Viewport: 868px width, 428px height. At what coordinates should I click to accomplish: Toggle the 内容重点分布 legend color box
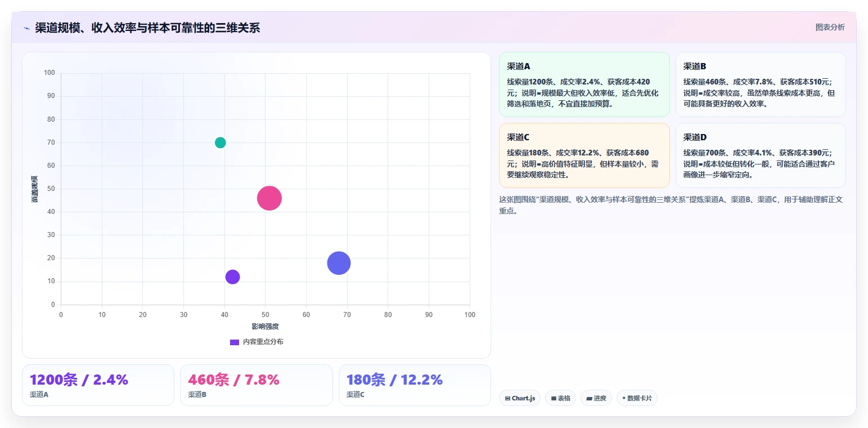(x=235, y=342)
